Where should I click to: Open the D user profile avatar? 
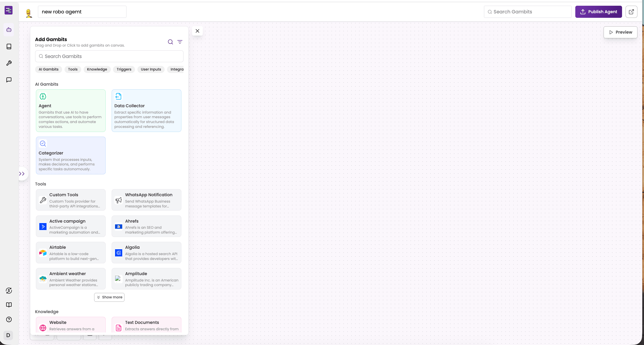pos(8,335)
